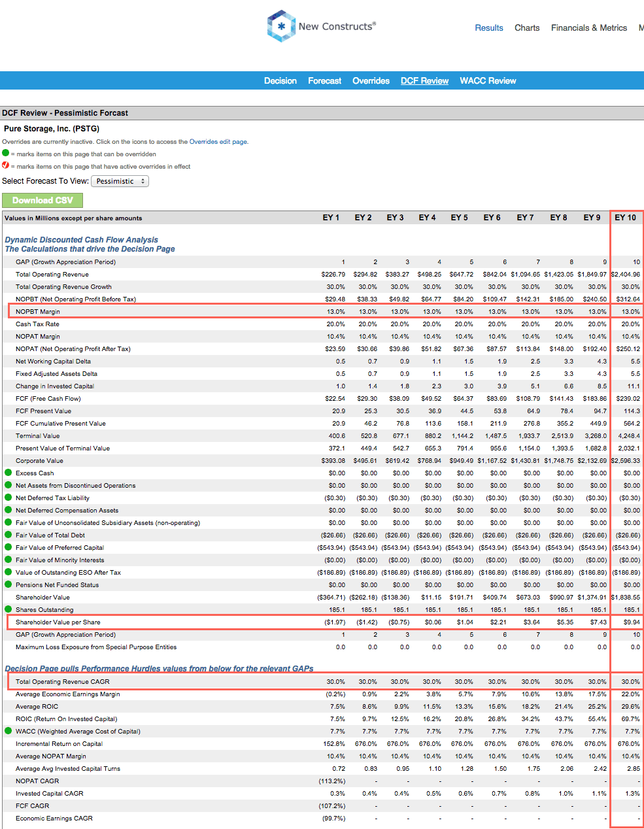Switch to the Decision tab

click(280, 81)
